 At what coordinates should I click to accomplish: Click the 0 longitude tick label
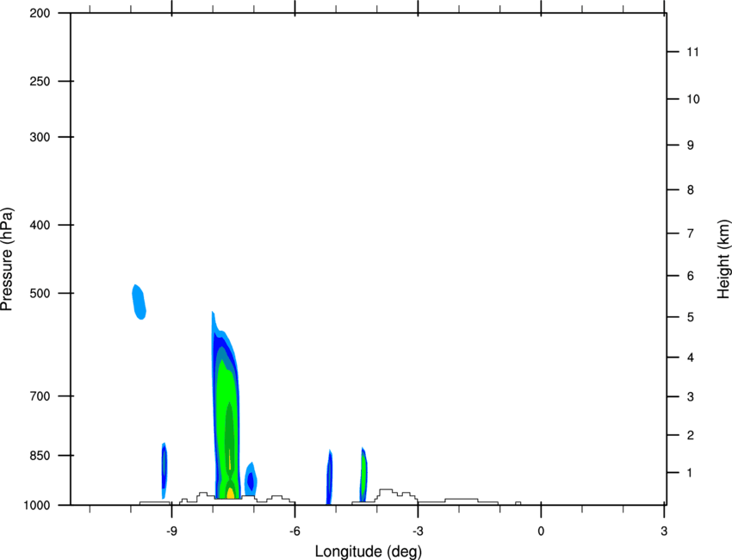[541, 532]
